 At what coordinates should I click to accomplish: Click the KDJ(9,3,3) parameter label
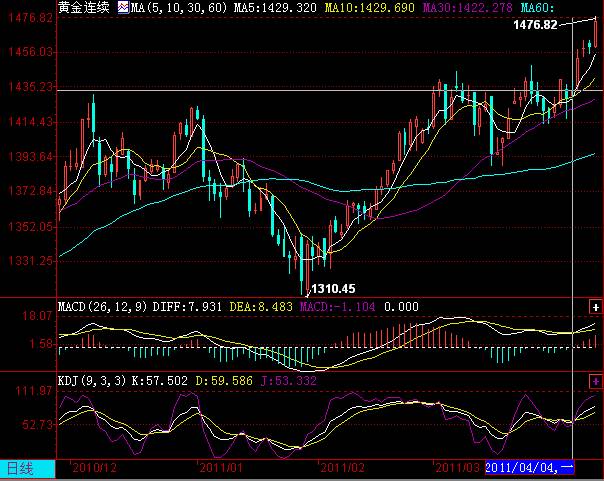[x=92, y=381]
